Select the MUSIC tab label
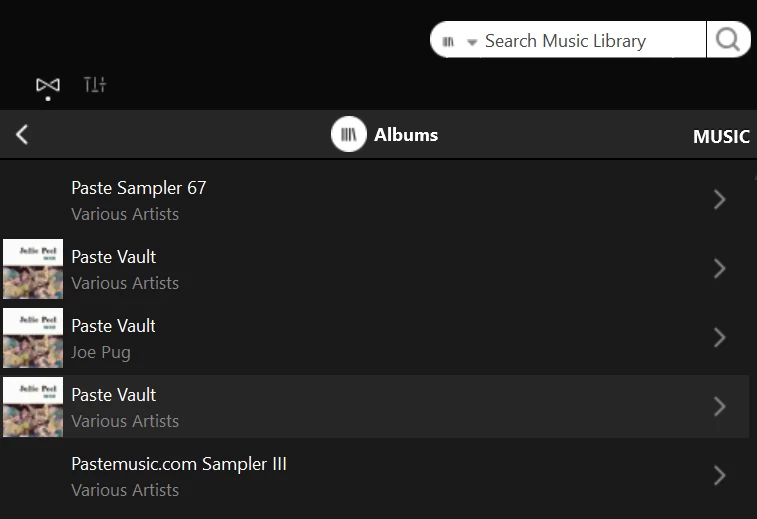Screen dimensions: 757x519 721,137
